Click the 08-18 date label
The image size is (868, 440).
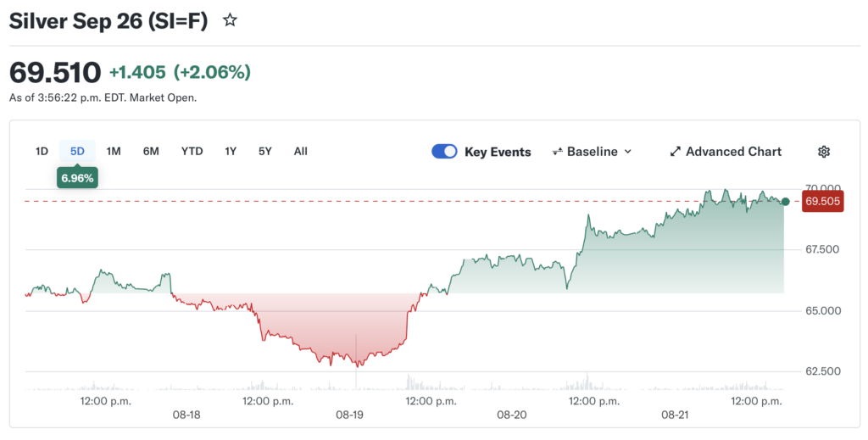(186, 415)
